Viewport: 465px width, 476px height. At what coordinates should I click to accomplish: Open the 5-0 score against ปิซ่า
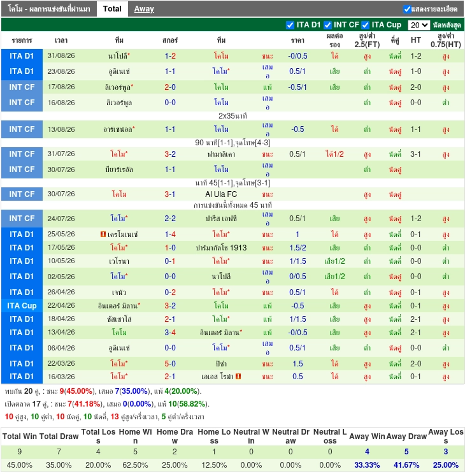tap(170, 364)
